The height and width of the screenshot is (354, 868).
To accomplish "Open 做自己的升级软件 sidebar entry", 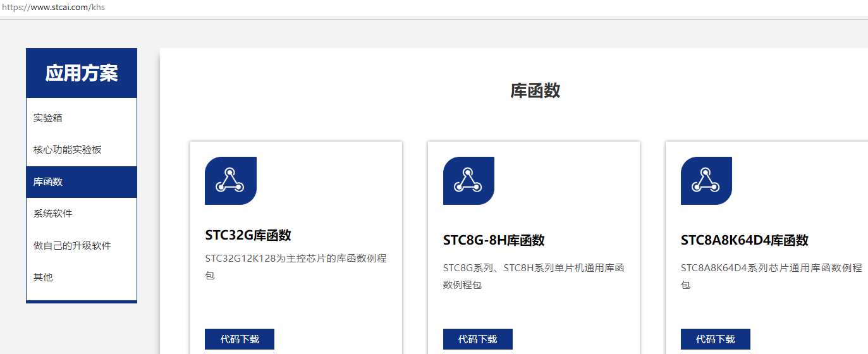I will click(82, 245).
